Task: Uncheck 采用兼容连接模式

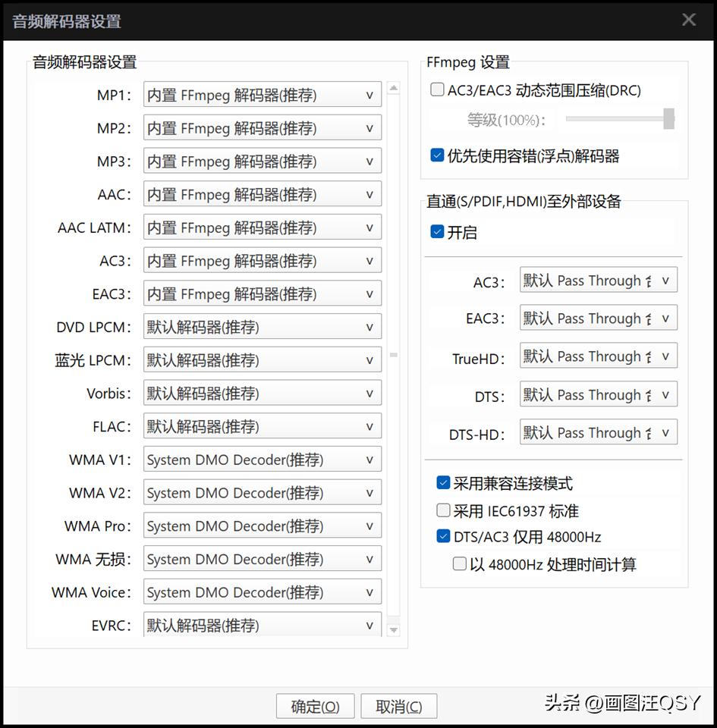Action: [x=442, y=482]
